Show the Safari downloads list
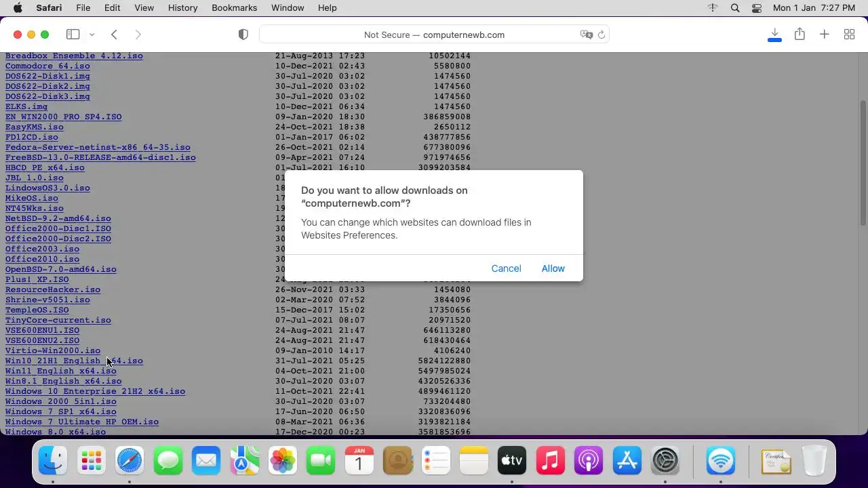The width and height of the screenshot is (868, 488). 774,35
